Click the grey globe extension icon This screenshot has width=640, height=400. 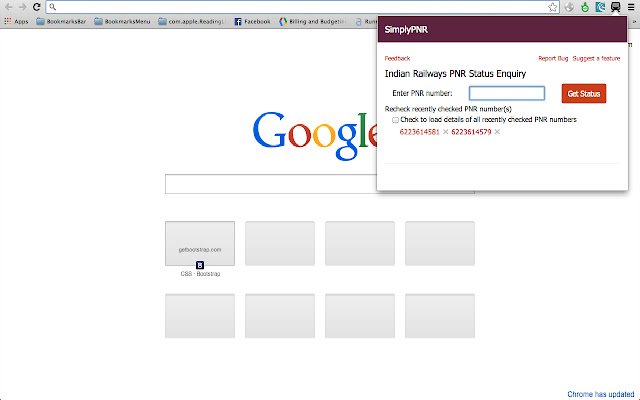[569, 7]
